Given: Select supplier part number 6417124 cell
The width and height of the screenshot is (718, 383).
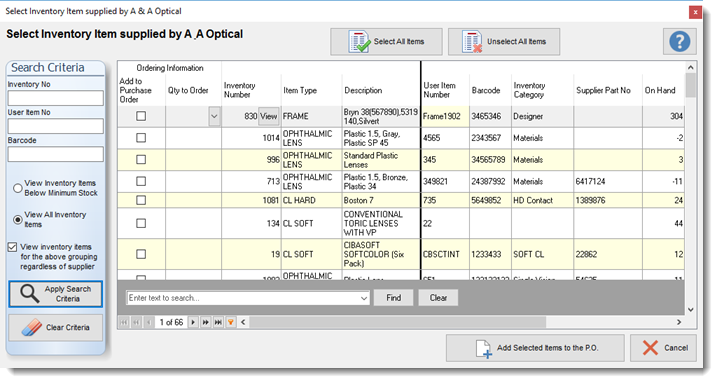Looking at the screenshot, I should 608,181.
